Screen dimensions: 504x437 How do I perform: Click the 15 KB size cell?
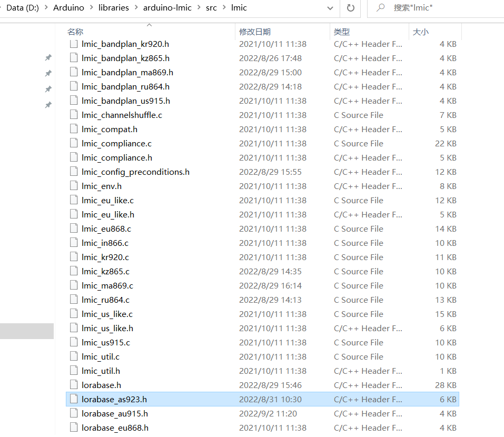pyautogui.click(x=446, y=314)
